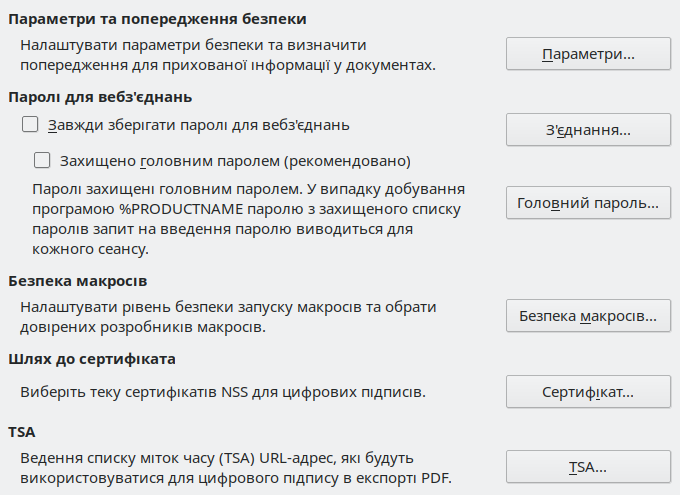Open the Сертифікат path chooser
The width and height of the screenshot is (680, 495).
point(588,391)
